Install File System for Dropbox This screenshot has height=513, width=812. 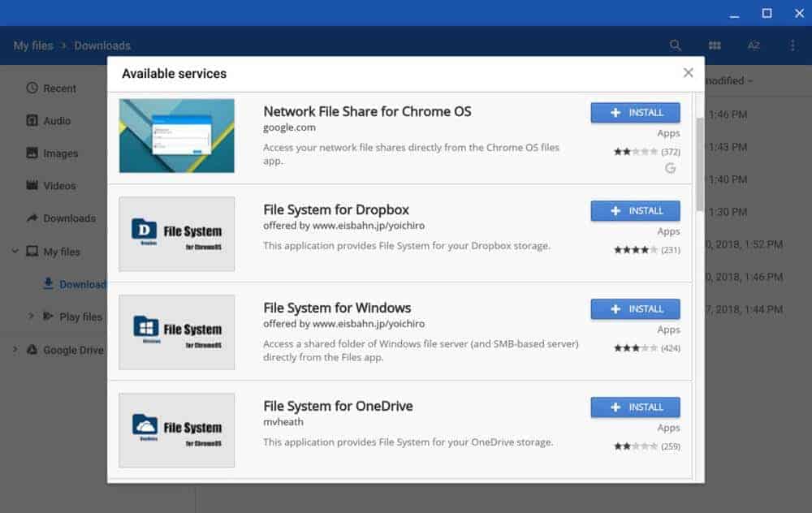point(635,211)
